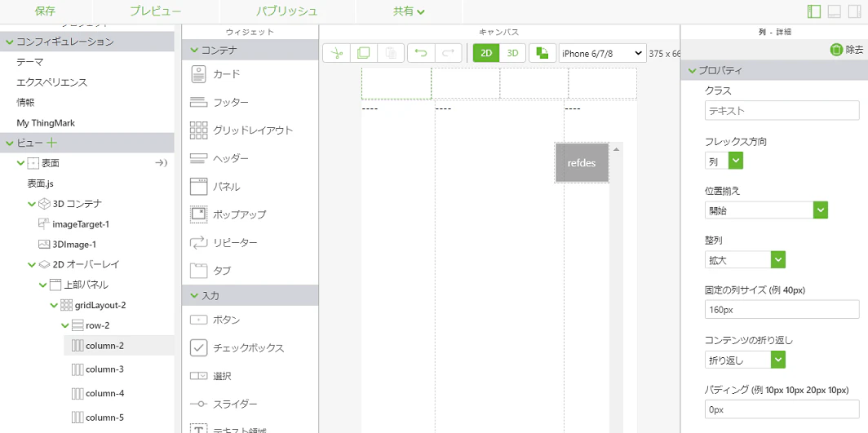Click プレビュー in the top bar
Image resolution: width=868 pixels, height=433 pixels.
coord(156,11)
